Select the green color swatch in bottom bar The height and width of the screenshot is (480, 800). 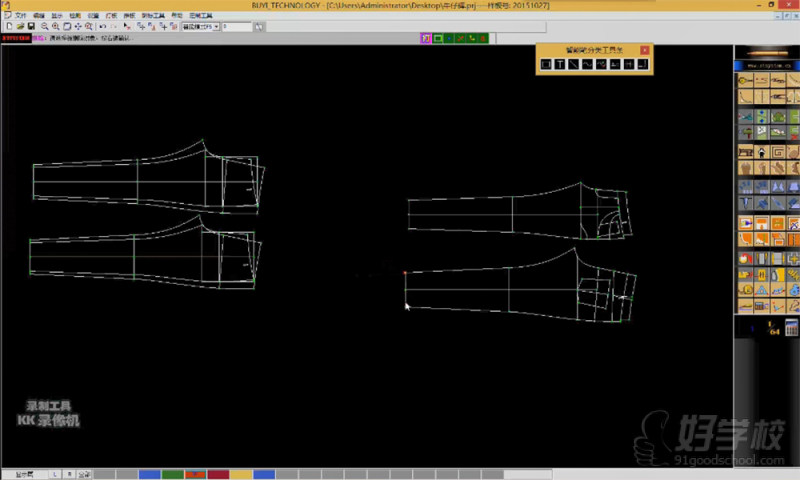tap(172, 473)
